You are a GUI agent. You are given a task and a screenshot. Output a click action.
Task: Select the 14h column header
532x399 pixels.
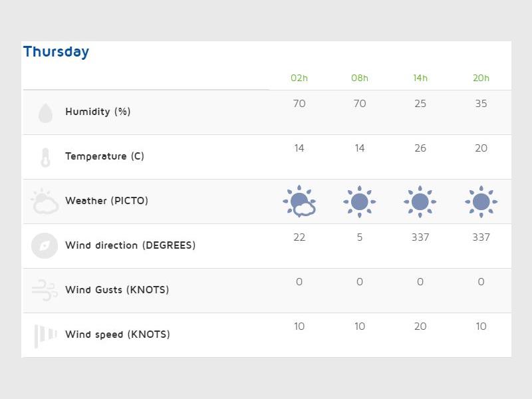click(x=420, y=78)
